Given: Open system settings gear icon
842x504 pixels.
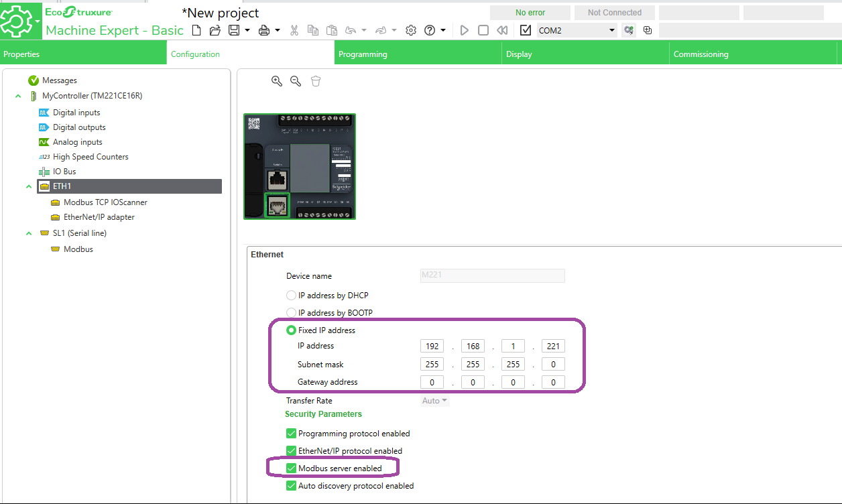Looking at the screenshot, I should 411,30.
